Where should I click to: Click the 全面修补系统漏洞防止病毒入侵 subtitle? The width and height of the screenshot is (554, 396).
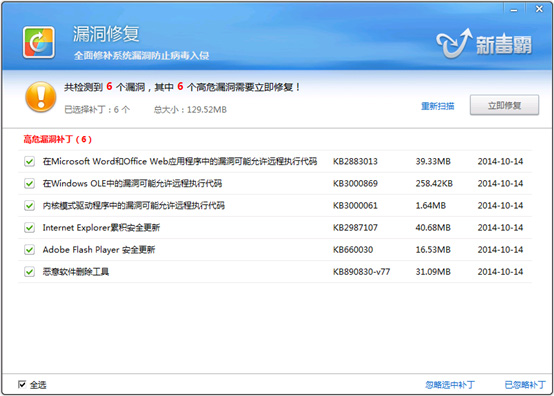pyautogui.click(x=141, y=55)
